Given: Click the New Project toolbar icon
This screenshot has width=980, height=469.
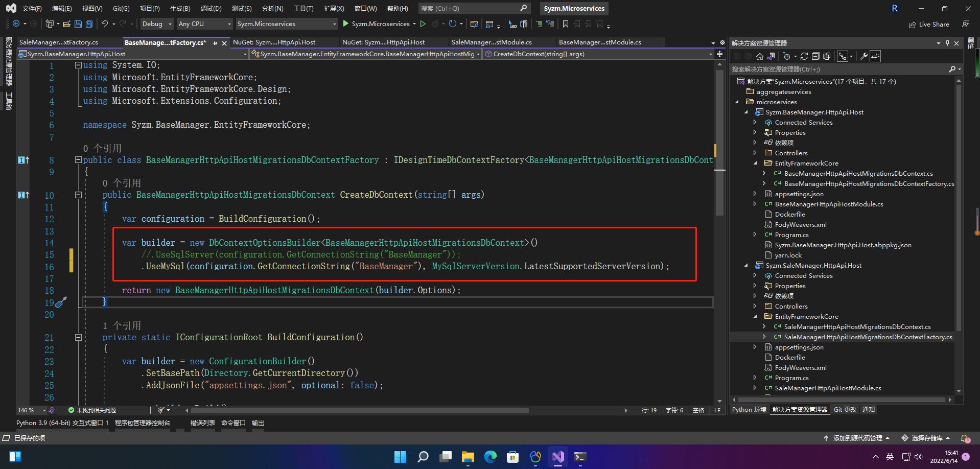Looking at the screenshot, I should (49, 24).
